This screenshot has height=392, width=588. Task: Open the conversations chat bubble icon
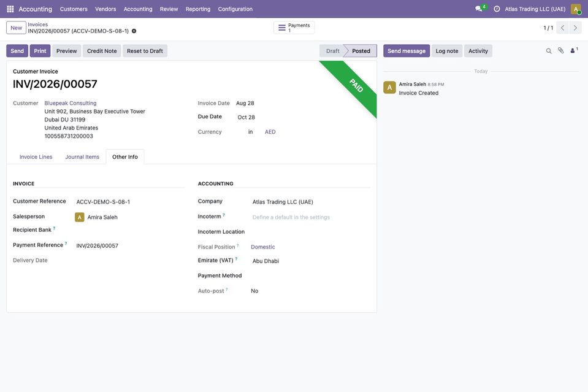[x=479, y=9]
